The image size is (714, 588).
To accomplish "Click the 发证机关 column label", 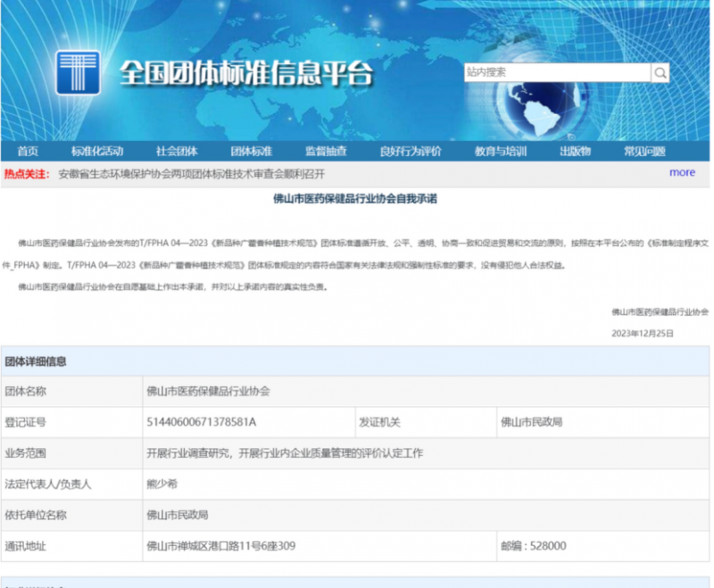I will click(x=380, y=422).
